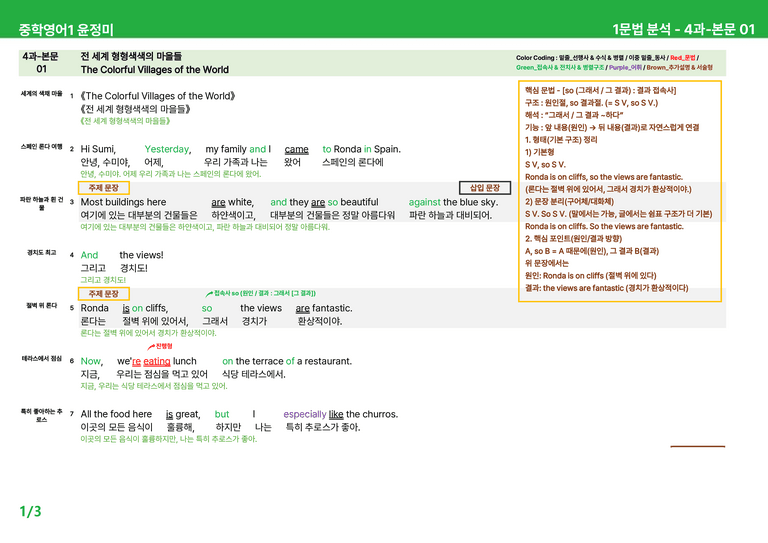
Task: Click the left label "경치도 최고"
Action: [x=41, y=253]
